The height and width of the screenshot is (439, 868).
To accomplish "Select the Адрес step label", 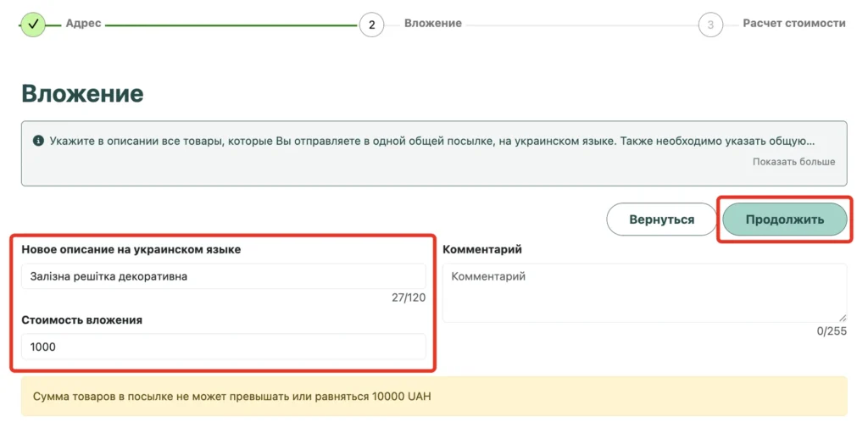I will coord(84,23).
